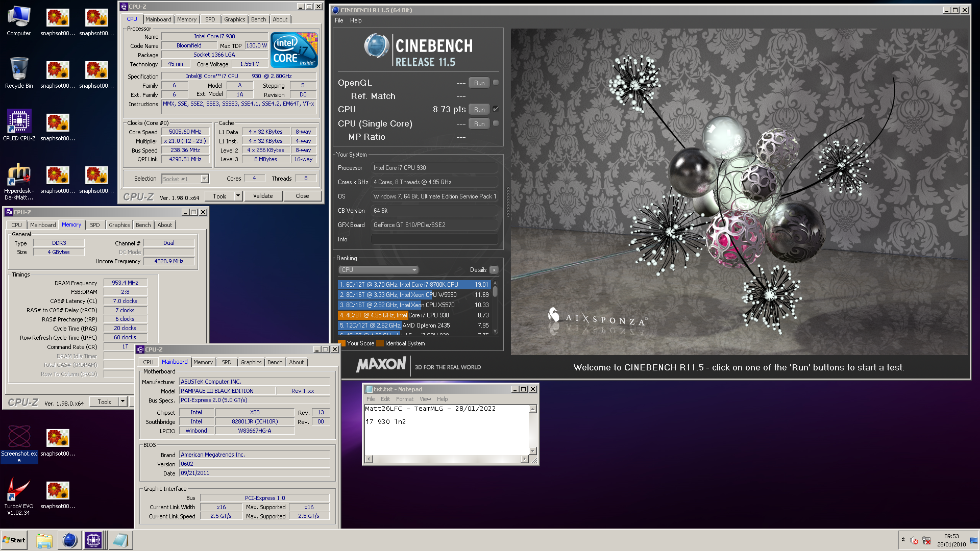This screenshot has height=551, width=980.
Task: Switch to Notepad via taskbar icon
Action: (120, 540)
